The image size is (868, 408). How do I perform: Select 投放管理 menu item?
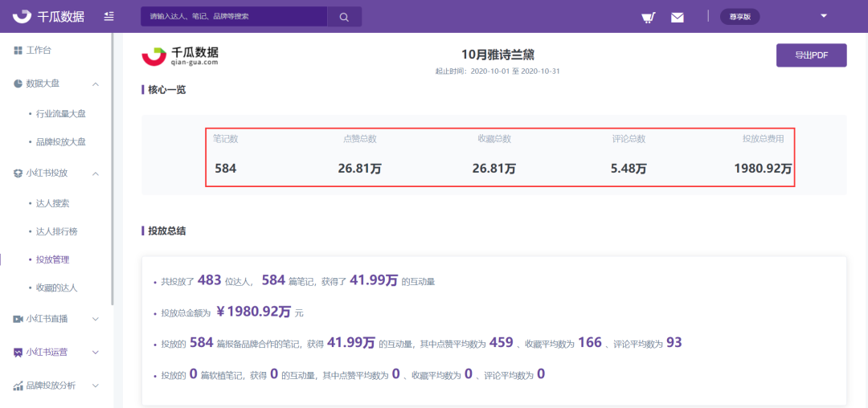[x=52, y=259]
